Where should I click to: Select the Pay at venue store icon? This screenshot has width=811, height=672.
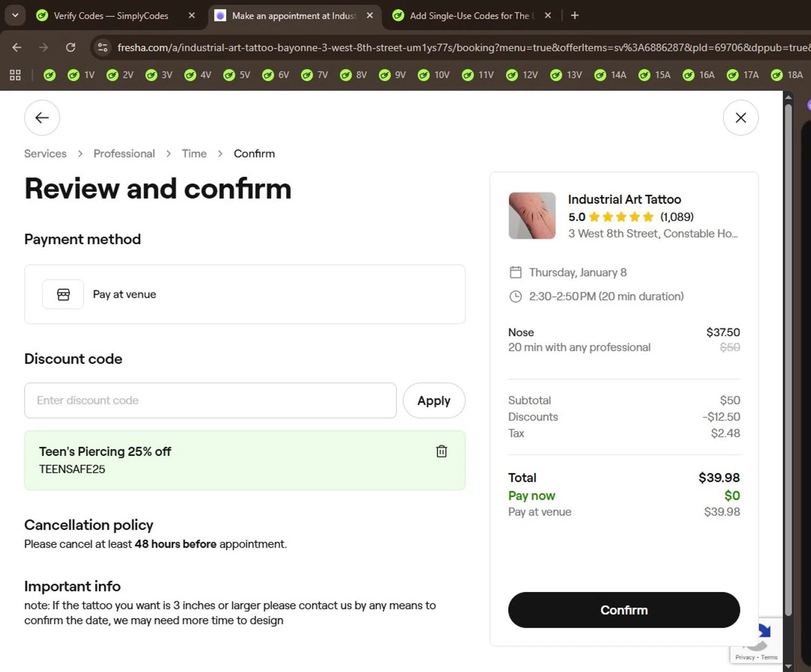[x=63, y=294]
